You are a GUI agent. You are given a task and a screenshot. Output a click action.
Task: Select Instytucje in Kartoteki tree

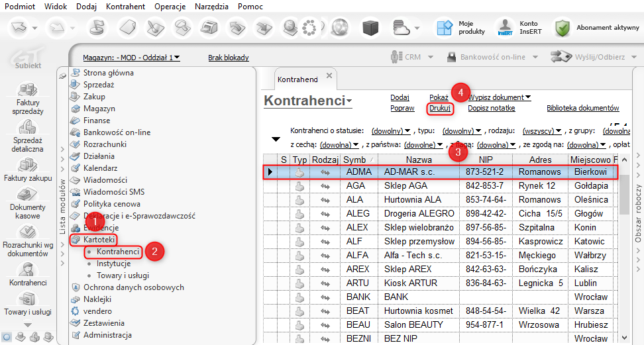click(113, 264)
